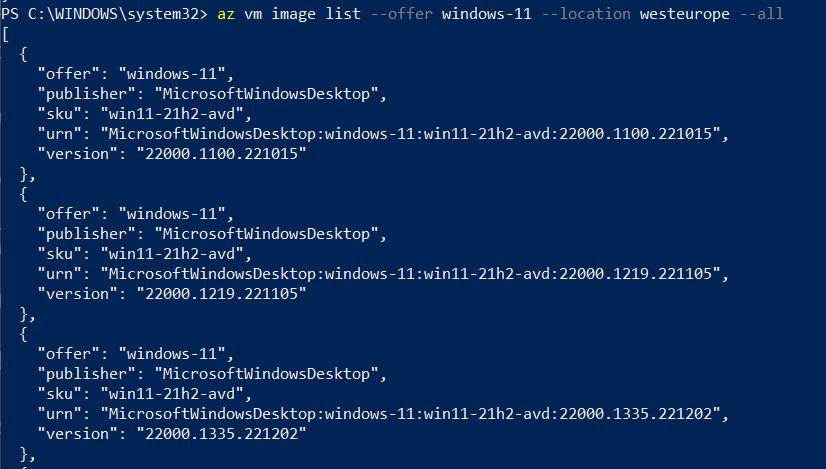Click the second "MicrosoftWindowsDesktop" publisher value

(270, 234)
